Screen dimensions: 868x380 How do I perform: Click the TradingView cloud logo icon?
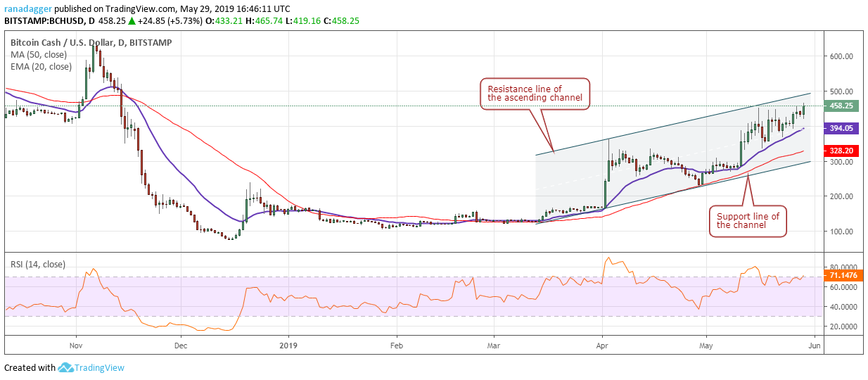[66, 367]
